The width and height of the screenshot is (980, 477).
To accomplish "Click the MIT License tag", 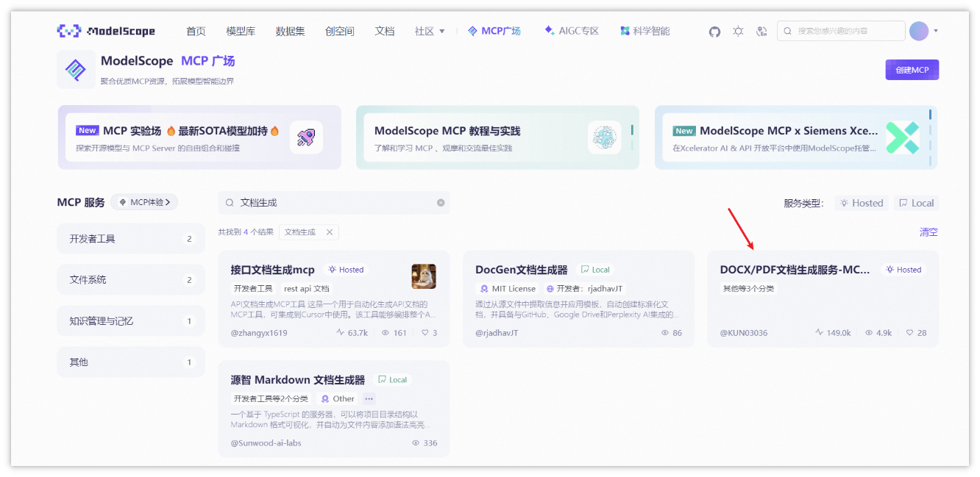I will click(508, 289).
